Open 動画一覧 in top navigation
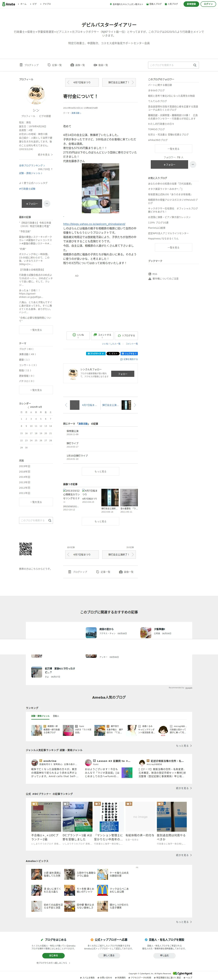The height and width of the screenshot is (980, 218). pyautogui.click(x=101, y=65)
